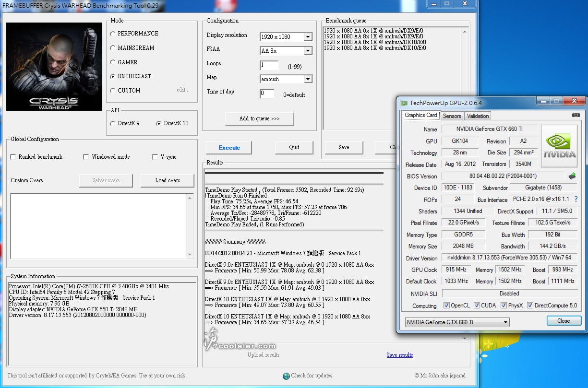Click the Time of day input field
The image size is (588, 388).
coord(267,94)
